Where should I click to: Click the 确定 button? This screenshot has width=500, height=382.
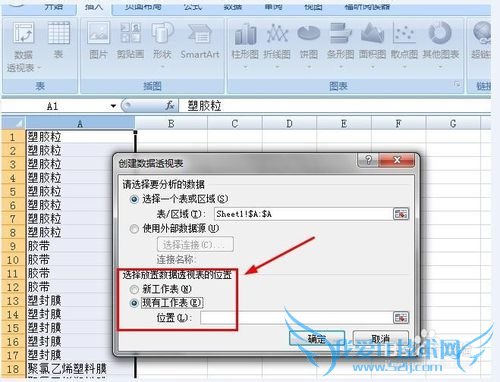pos(317,339)
